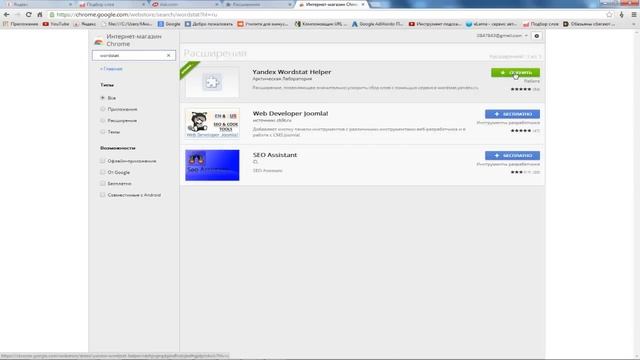
Task: Open the Chrome hamburger menu
Action: click(x=634, y=15)
